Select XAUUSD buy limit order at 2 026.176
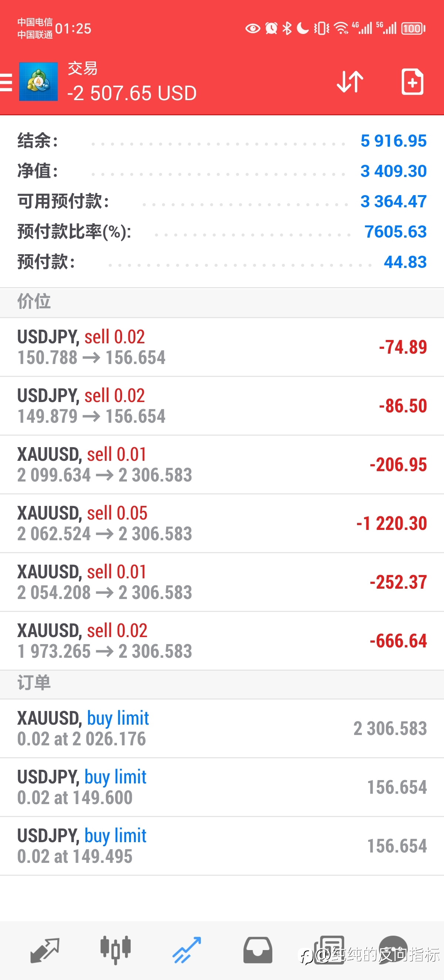Image resolution: width=444 pixels, height=980 pixels. pos(222,728)
